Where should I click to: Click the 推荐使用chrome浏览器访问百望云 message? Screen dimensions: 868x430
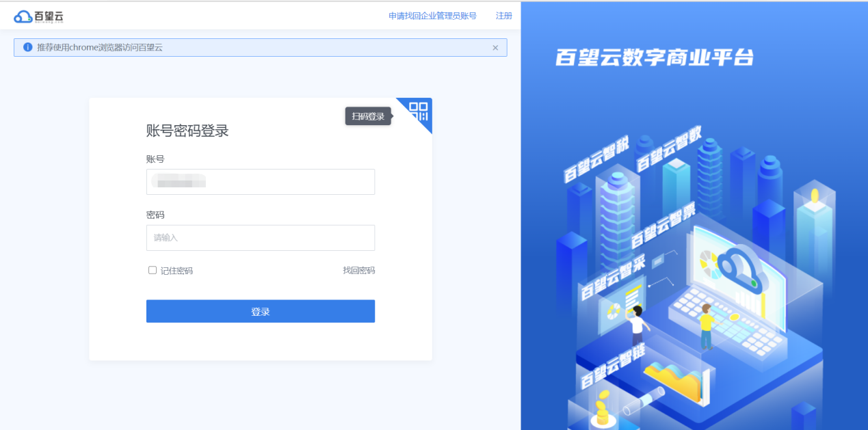(100, 47)
